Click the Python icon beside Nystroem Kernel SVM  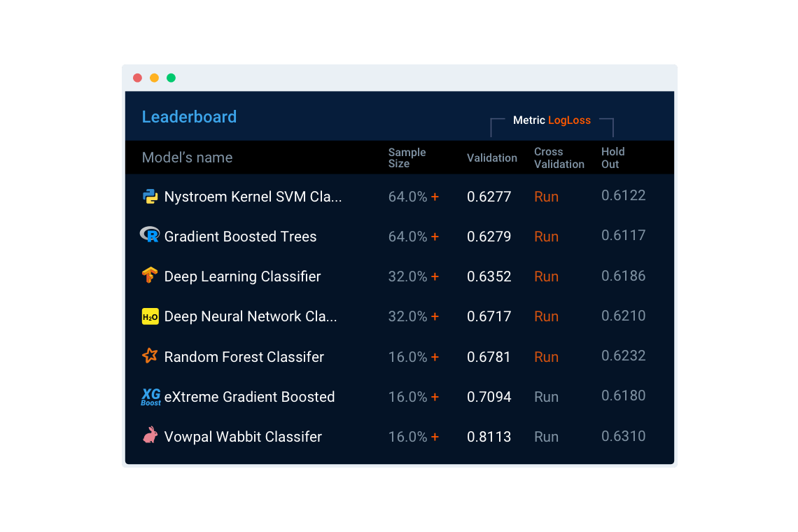(x=150, y=196)
